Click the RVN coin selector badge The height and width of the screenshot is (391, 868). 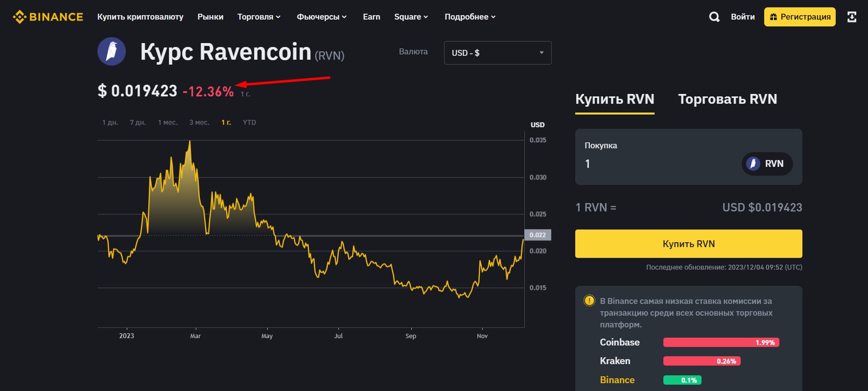pyautogui.click(x=767, y=163)
